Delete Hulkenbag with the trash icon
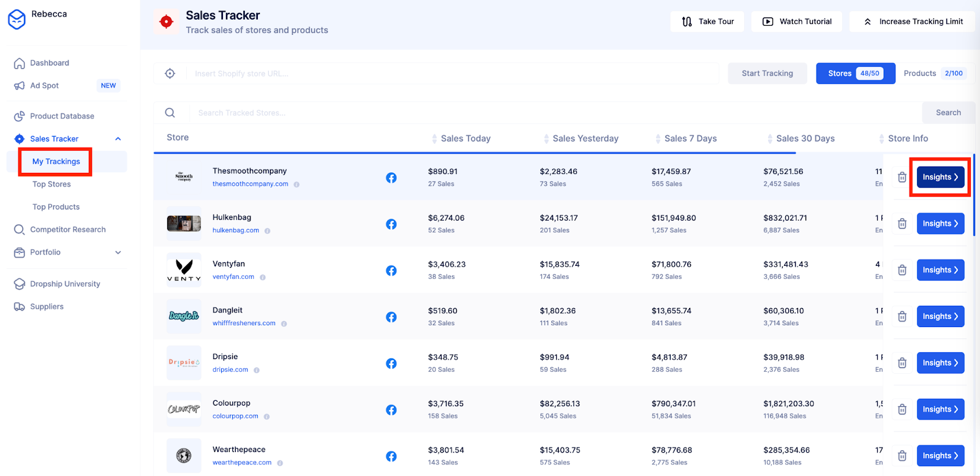Viewport: 980px width, 476px height. (902, 224)
